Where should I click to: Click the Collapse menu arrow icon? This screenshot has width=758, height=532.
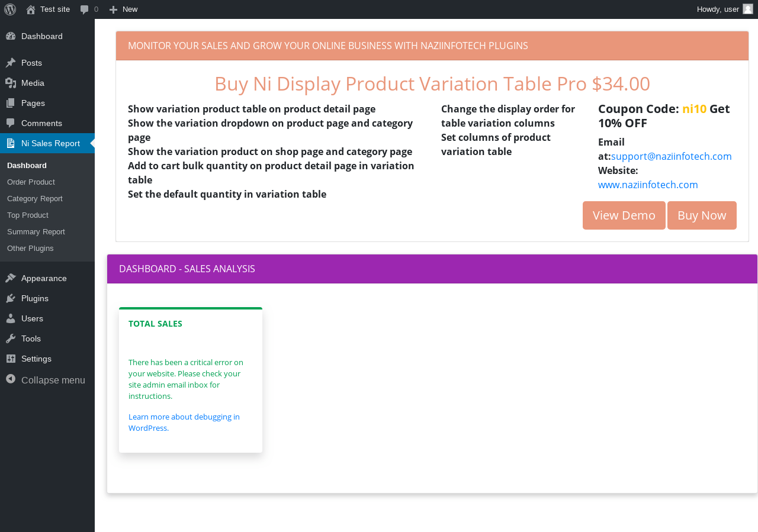11,379
